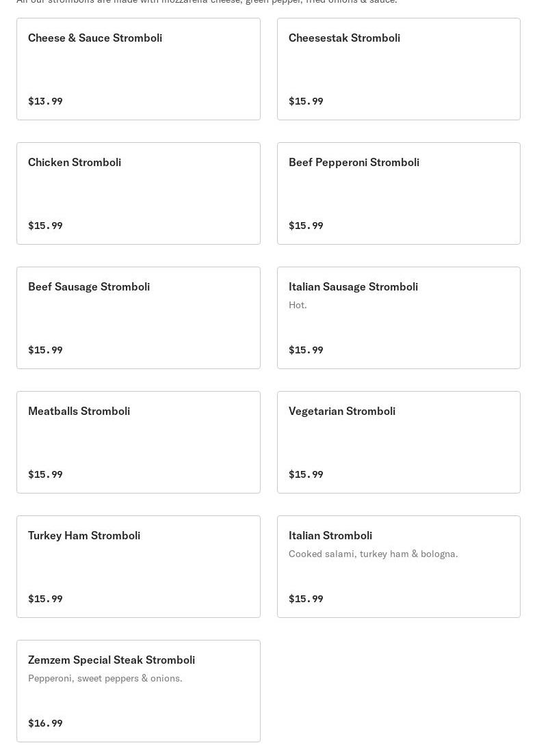Open the Cheese & Sauce Stromboli item
The height and width of the screenshot is (756, 537).
(138, 68)
